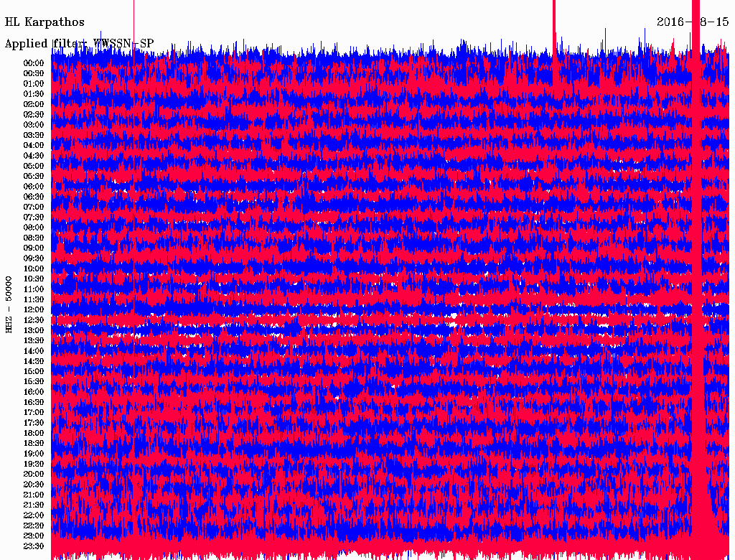Select the 08:30 time row label
The height and width of the screenshot is (560, 735).
click(34, 238)
